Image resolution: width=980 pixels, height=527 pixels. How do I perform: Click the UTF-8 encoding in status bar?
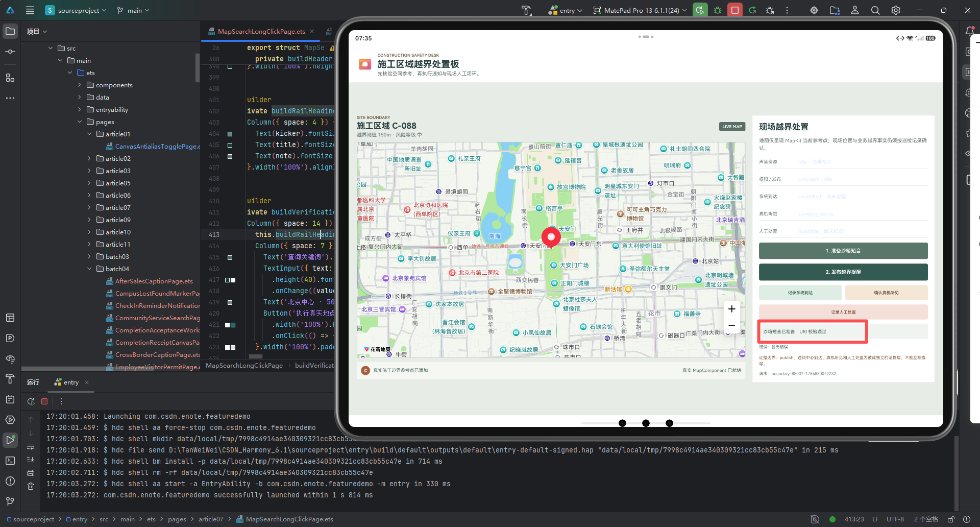[895, 519]
